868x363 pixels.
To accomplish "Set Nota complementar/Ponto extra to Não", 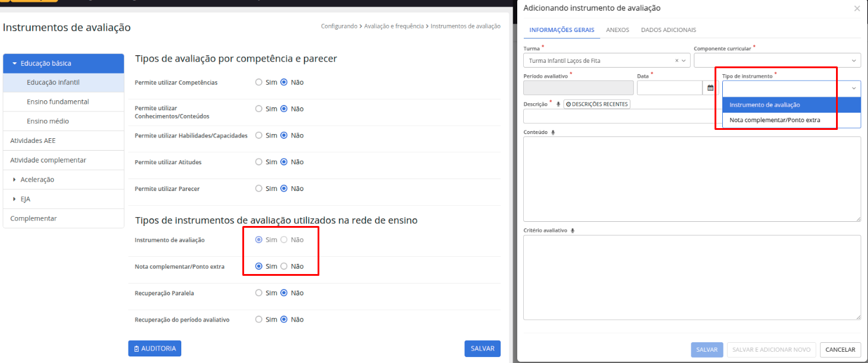I will click(x=284, y=266).
